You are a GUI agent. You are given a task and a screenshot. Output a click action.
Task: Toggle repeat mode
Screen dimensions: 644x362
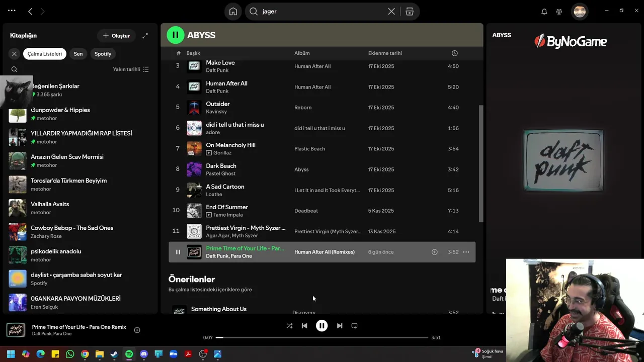[354, 326]
